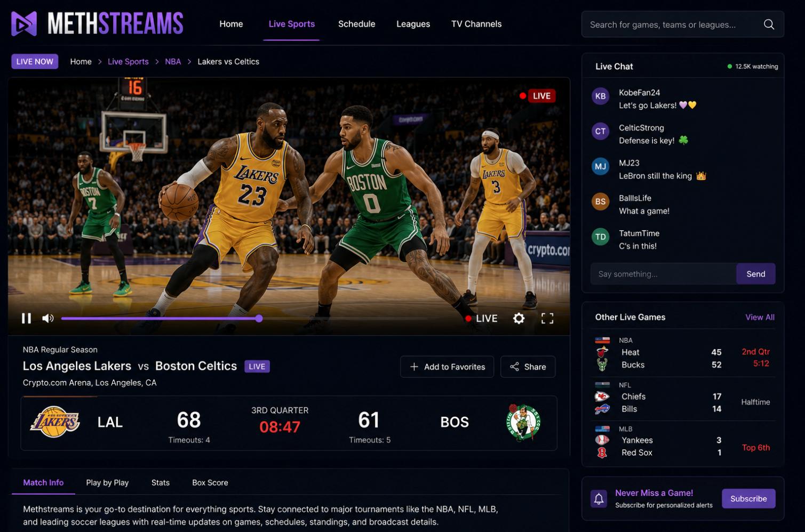Image resolution: width=805 pixels, height=532 pixels.
Task: Click the Share button
Action: pyautogui.click(x=528, y=367)
